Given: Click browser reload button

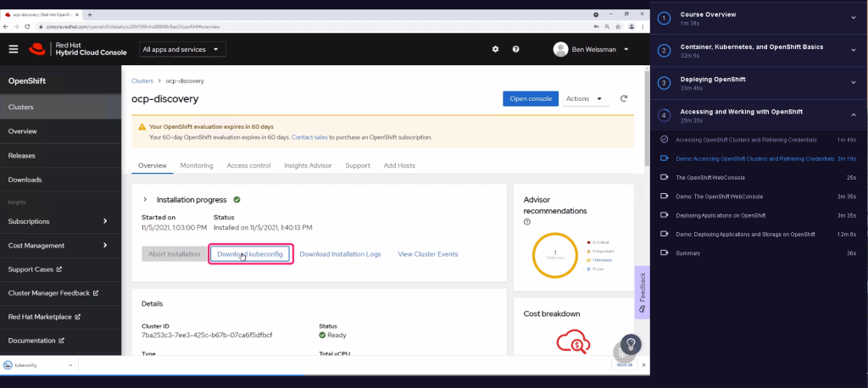Looking at the screenshot, I should pyautogui.click(x=27, y=26).
